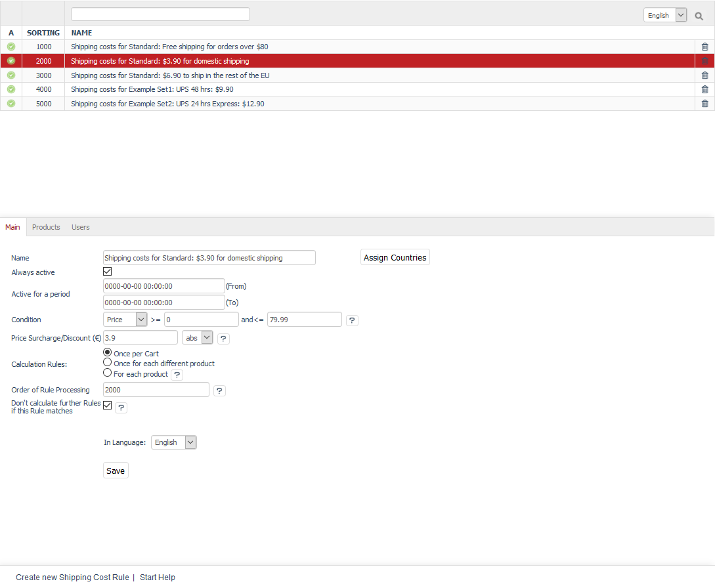Screen dimensions: 715x588
Task: Click the Name input field
Action: pos(209,257)
